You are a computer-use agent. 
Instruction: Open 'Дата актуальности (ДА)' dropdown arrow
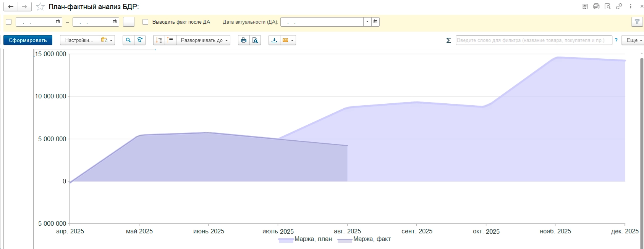click(x=367, y=22)
